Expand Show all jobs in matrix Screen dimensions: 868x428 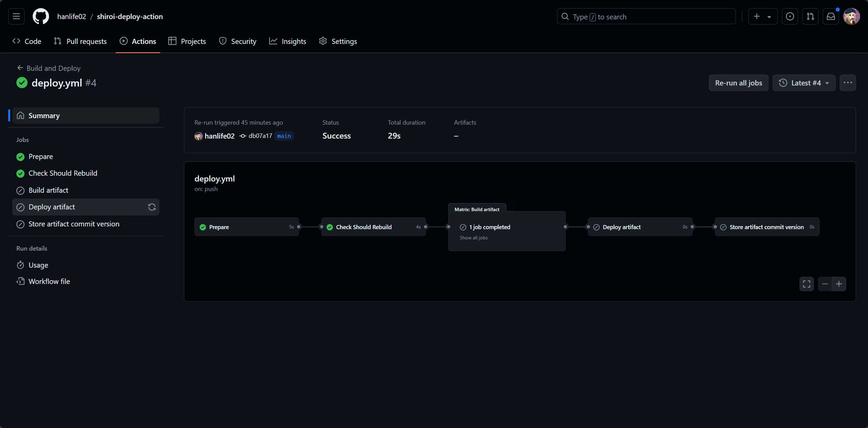click(474, 238)
